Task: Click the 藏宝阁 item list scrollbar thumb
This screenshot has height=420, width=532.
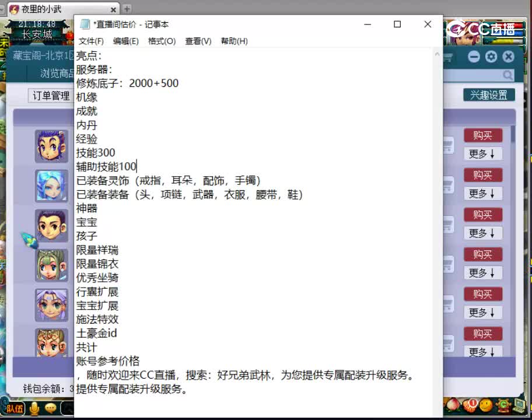Action: pos(513,134)
